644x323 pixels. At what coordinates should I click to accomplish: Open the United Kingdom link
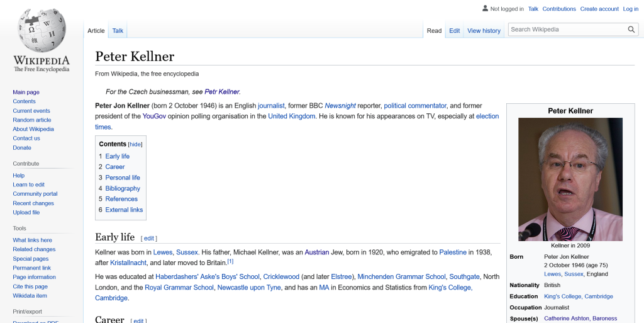[x=292, y=116]
